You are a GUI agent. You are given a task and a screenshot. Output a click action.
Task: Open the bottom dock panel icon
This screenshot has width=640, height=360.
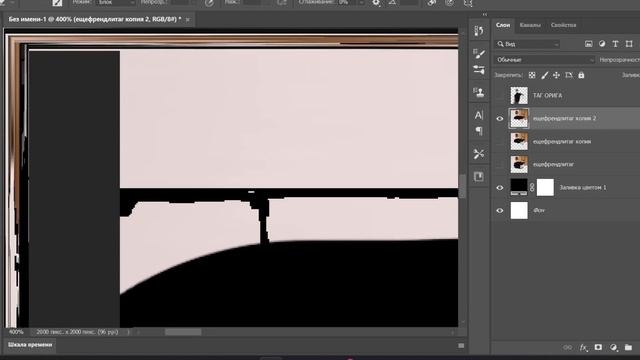(x=479, y=176)
